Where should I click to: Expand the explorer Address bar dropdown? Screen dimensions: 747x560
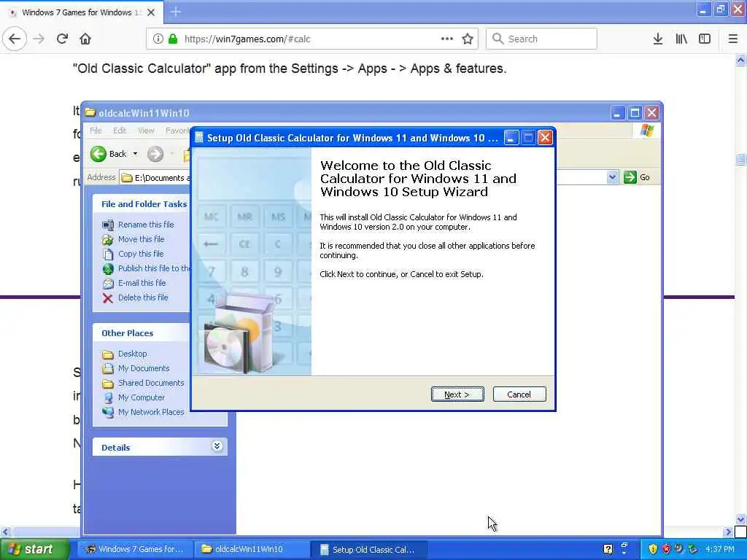click(x=612, y=178)
